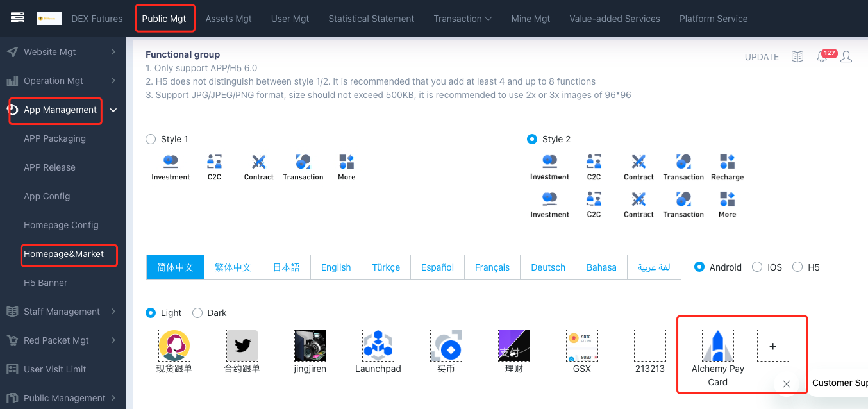Switch to Türkçe language tab

386,267
